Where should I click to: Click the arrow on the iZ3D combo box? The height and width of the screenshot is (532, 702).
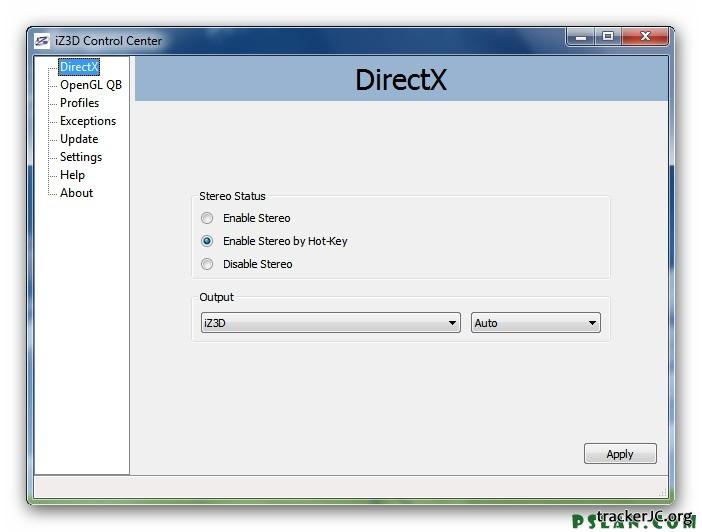[x=453, y=323]
